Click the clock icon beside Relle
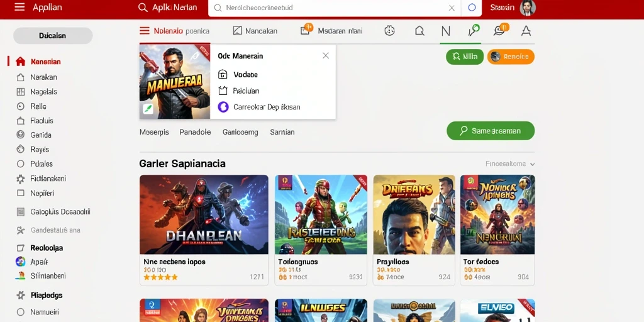This screenshot has width=644, height=322. [x=20, y=106]
